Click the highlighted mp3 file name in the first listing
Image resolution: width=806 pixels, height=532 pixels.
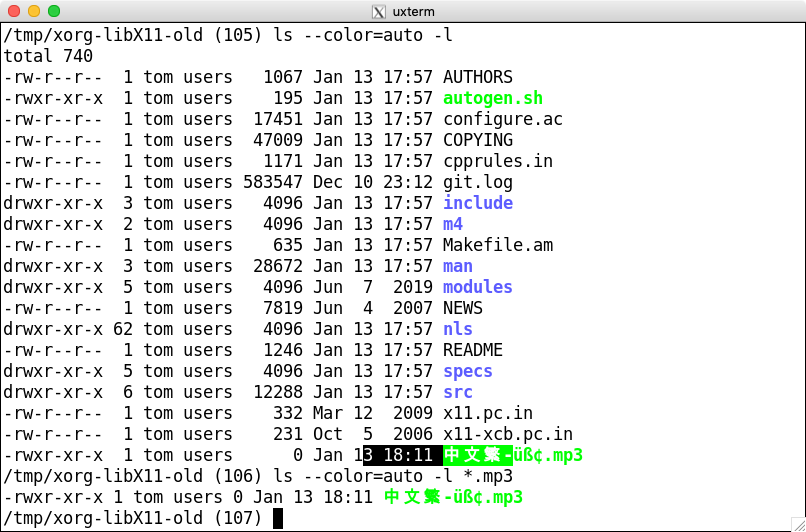[512, 455]
